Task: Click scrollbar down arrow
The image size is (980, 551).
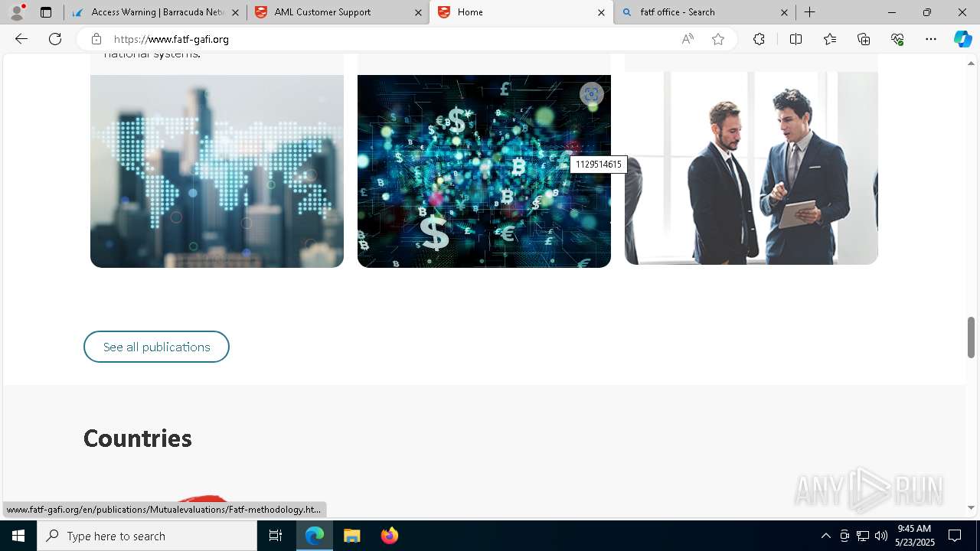Action: (x=971, y=507)
